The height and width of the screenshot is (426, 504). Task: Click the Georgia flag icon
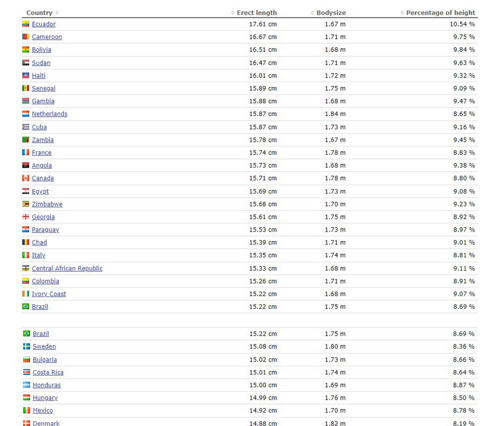coord(25,217)
